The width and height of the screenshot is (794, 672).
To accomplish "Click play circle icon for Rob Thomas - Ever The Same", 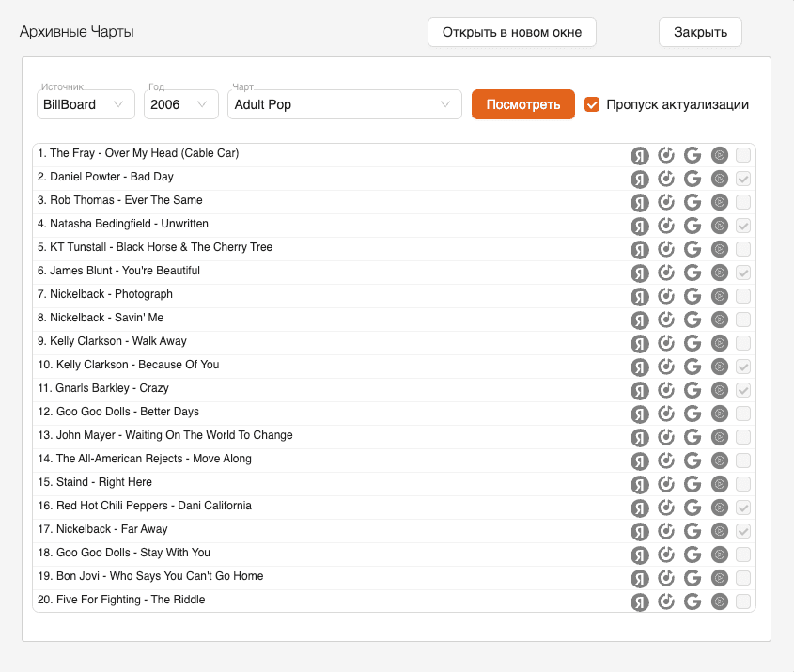I will click(719, 202).
